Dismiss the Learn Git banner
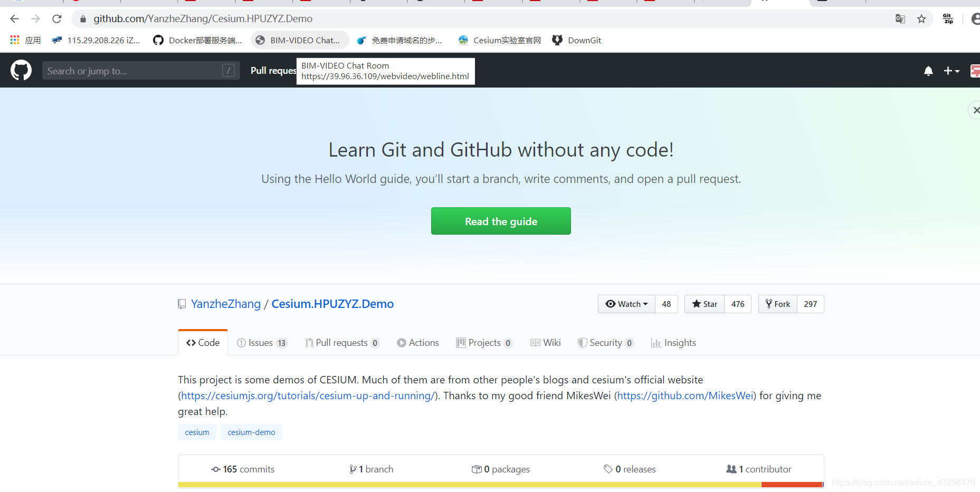This screenshot has width=980, height=492. point(976,110)
